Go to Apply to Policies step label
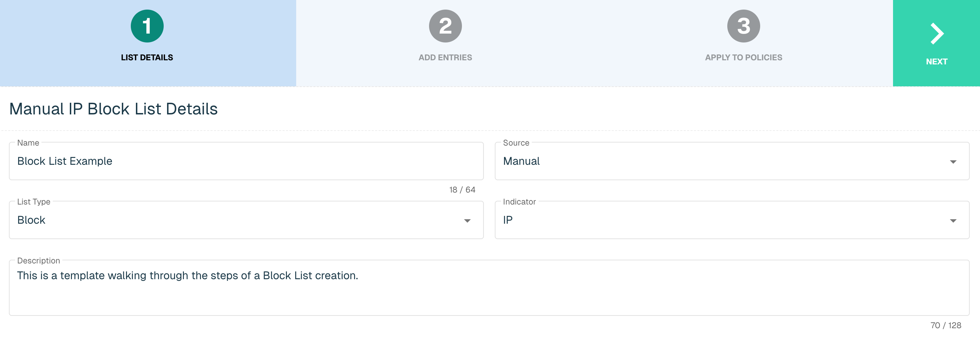 click(x=743, y=58)
